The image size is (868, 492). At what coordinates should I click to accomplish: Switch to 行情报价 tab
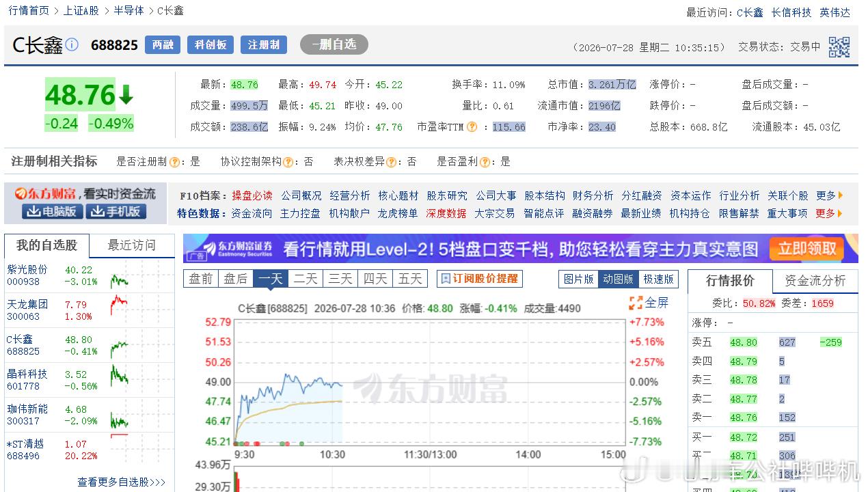click(x=730, y=281)
